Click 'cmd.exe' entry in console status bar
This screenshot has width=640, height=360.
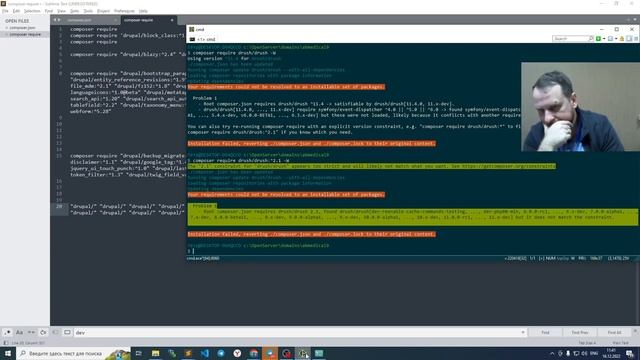coord(203,258)
